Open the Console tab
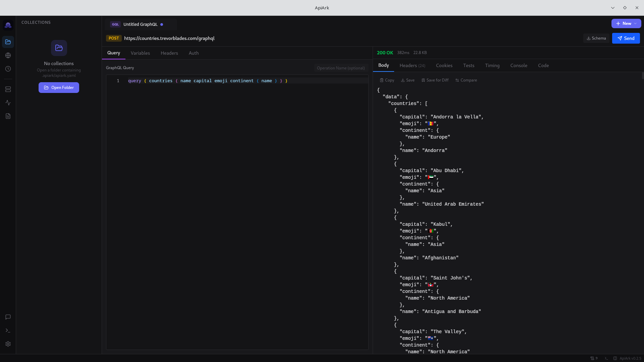 [x=519, y=65]
